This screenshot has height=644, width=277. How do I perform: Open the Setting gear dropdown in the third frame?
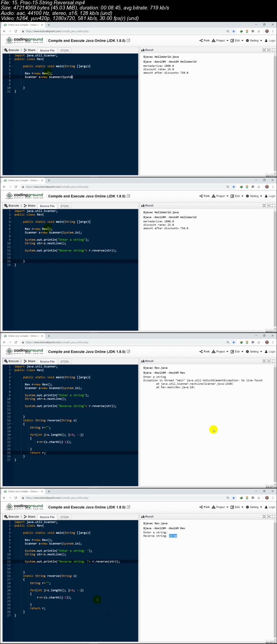254,352
